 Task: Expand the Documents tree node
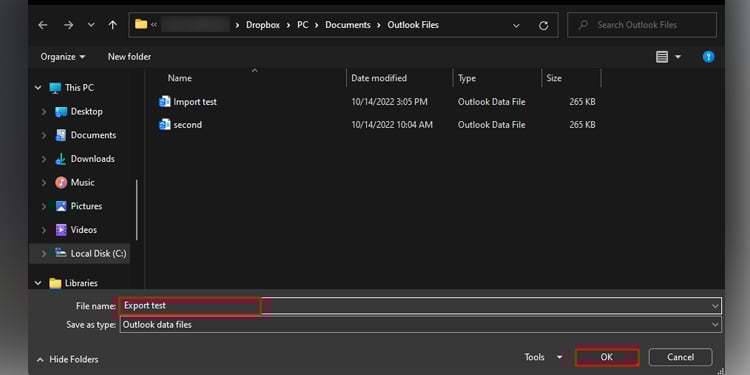tap(44, 135)
